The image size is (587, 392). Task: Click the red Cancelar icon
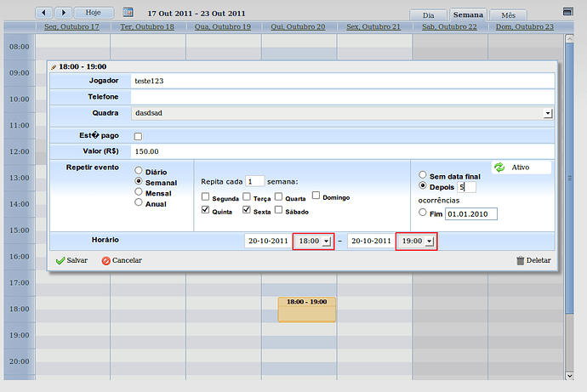pos(106,261)
